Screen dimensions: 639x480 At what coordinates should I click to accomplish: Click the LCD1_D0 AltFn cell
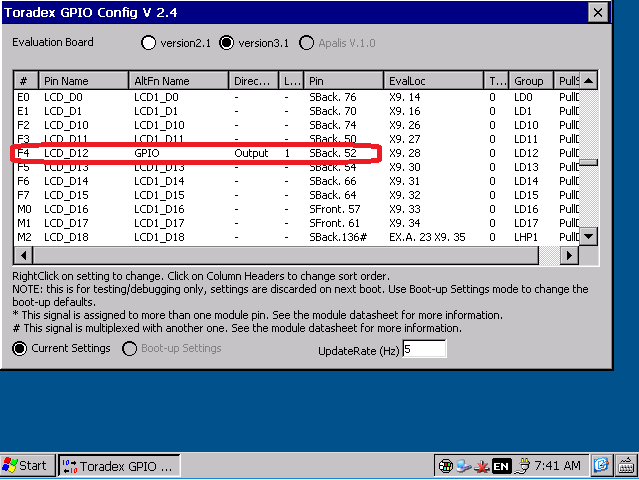point(156,97)
